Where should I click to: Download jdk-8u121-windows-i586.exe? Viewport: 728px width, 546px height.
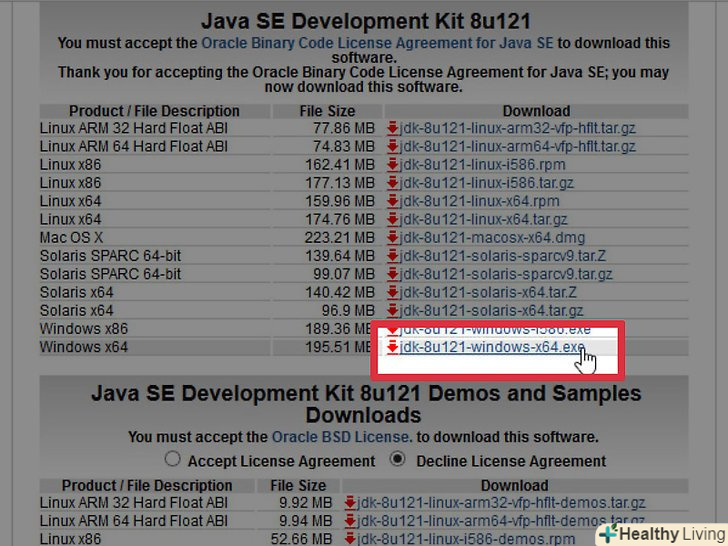[495, 330]
